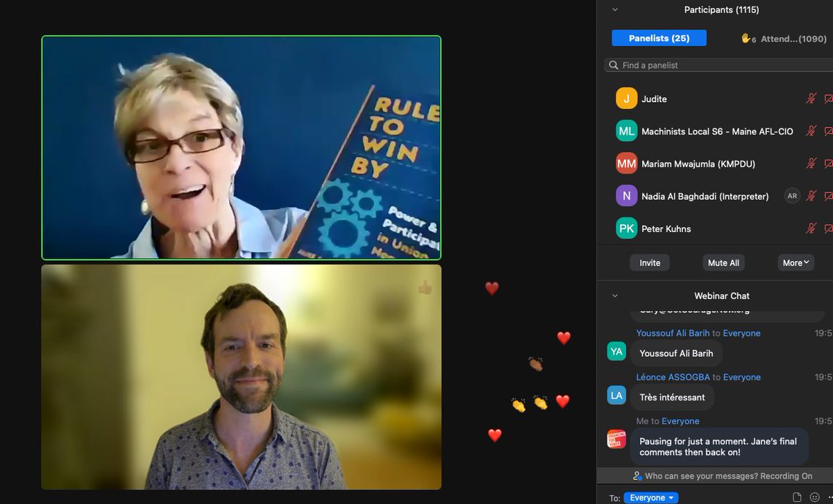Image resolution: width=833 pixels, height=504 pixels.
Task: Click the Webinar Chat panel title
Action: pos(722,296)
